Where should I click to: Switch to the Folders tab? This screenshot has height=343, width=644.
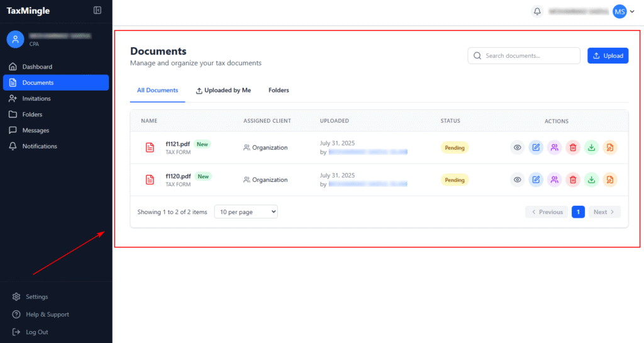tap(279, 91)
